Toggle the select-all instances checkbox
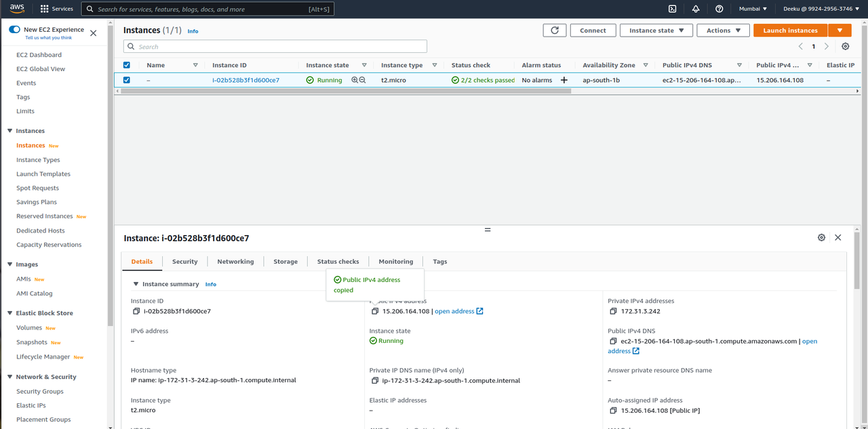This screenshot has width=868, height=429. 126,65
